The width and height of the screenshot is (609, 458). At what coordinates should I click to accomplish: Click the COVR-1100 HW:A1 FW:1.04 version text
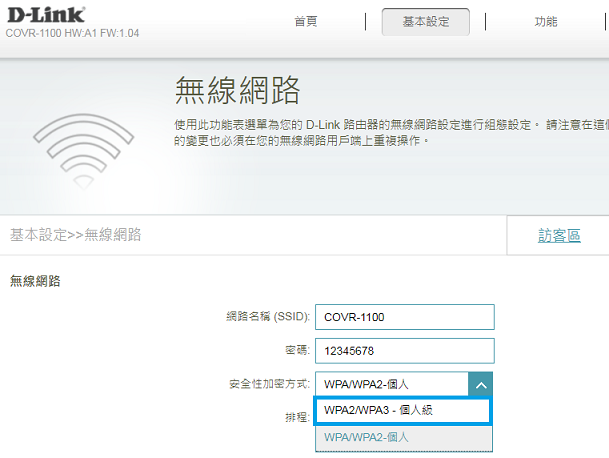72,33
